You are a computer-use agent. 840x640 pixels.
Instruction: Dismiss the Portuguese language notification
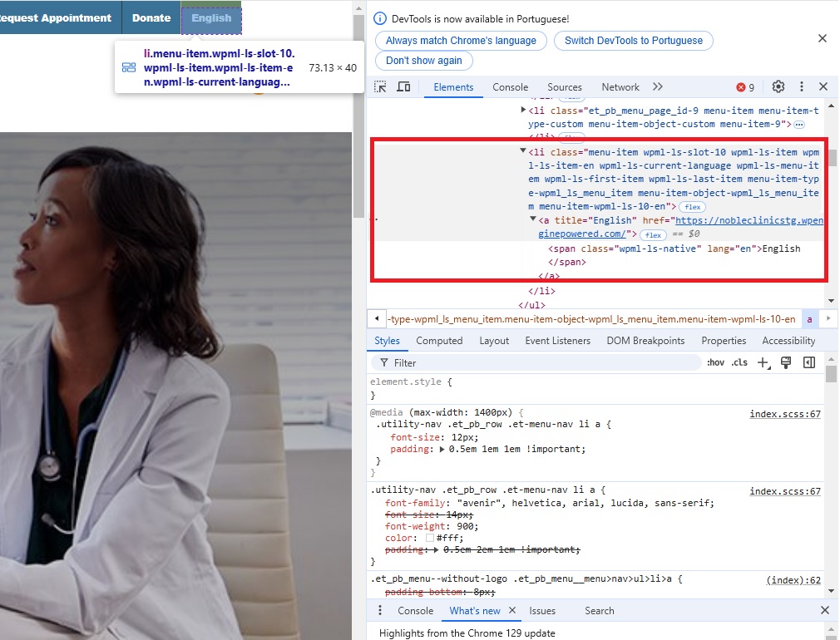point(823,38)
